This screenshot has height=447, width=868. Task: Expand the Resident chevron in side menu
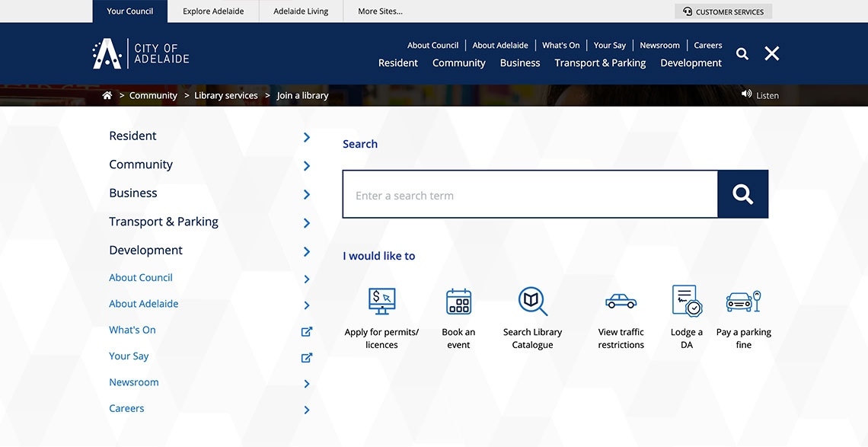pos(307,137)
